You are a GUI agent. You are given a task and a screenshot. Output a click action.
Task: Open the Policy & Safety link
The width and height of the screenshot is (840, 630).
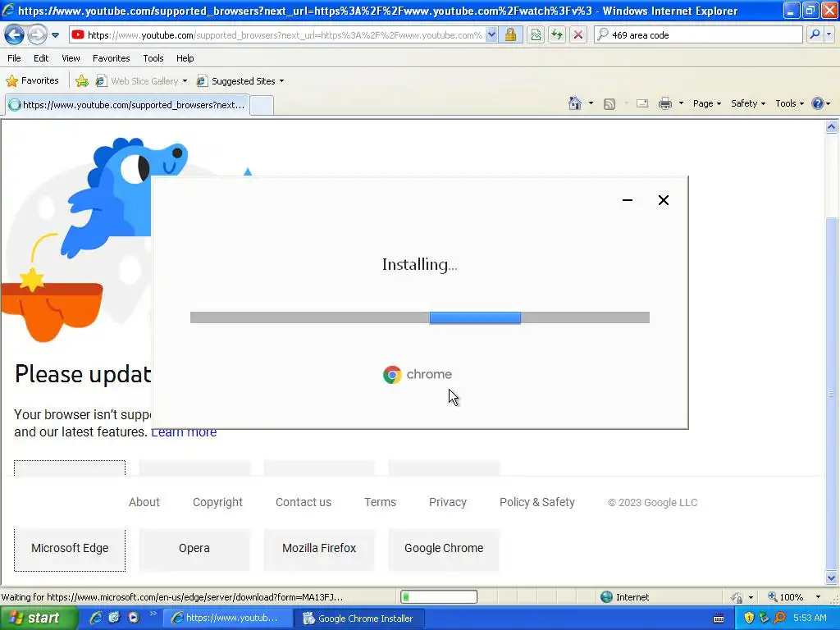pos(536,503)
